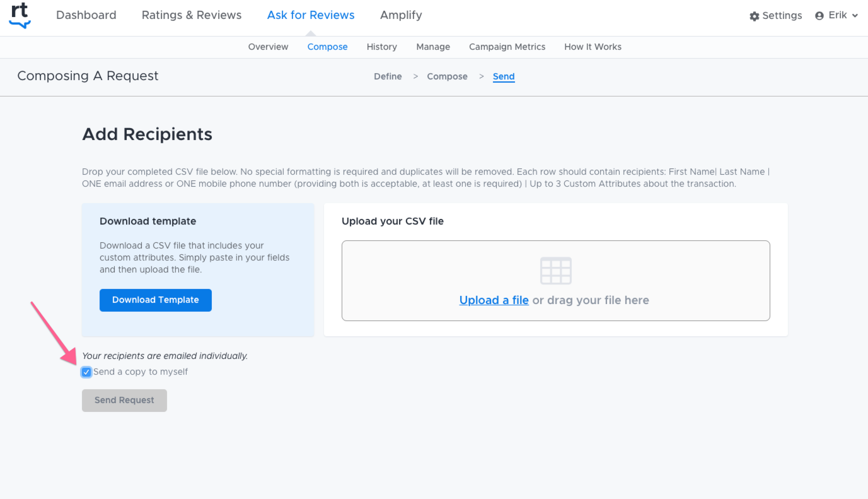The width and height of the screenshot is (868, 499).
Task: Click the Download template heading
Action: click(x=148, y=221)
